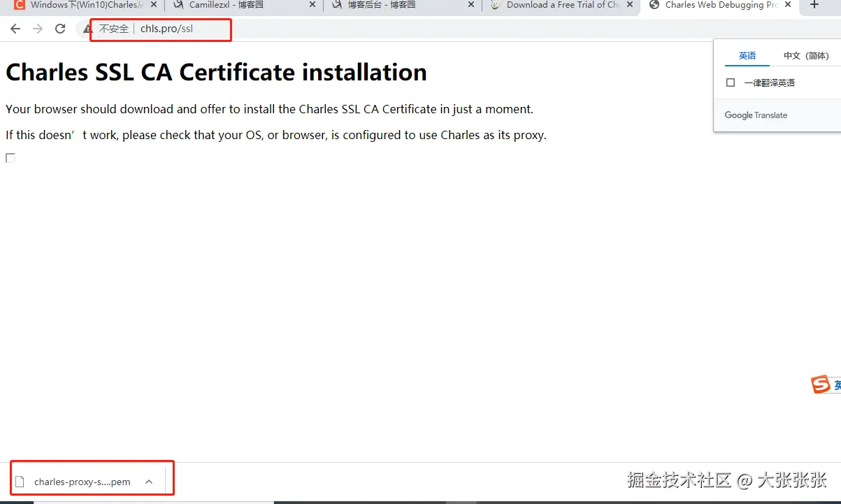Click the not-secure warning triangle icon
The height and width of the screenshot is (504, 841).
tap(88, 29)
